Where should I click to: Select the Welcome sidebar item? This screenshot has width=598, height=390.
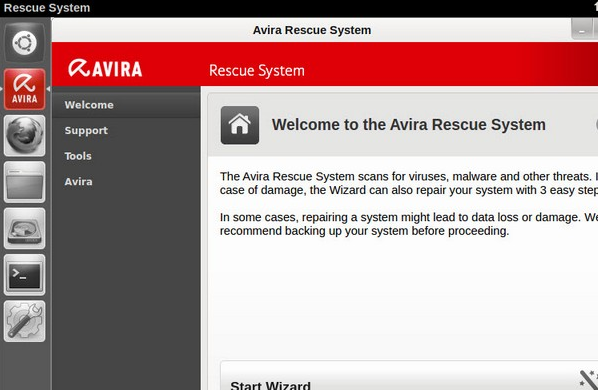(126, 105)
